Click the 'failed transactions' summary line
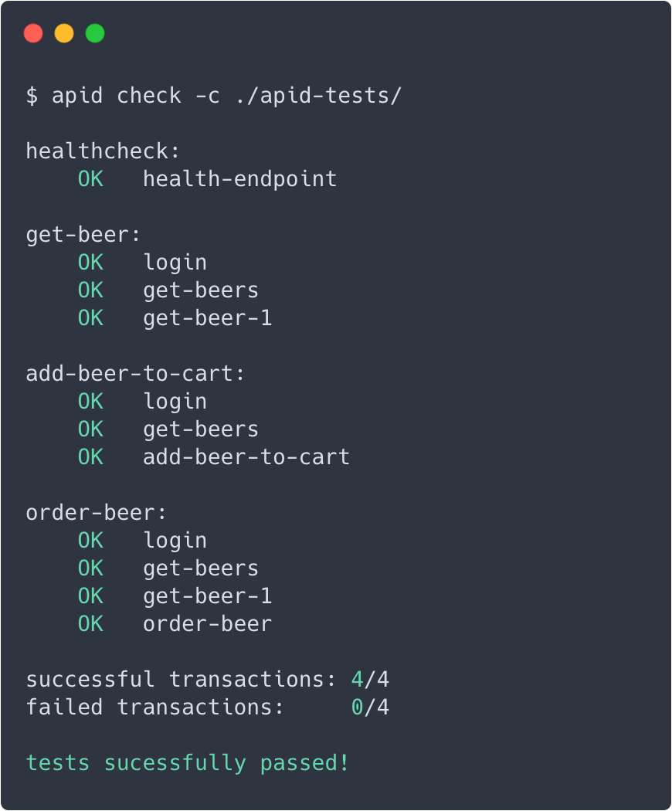This screenshot has width=672, height=811. coord(207,708)
